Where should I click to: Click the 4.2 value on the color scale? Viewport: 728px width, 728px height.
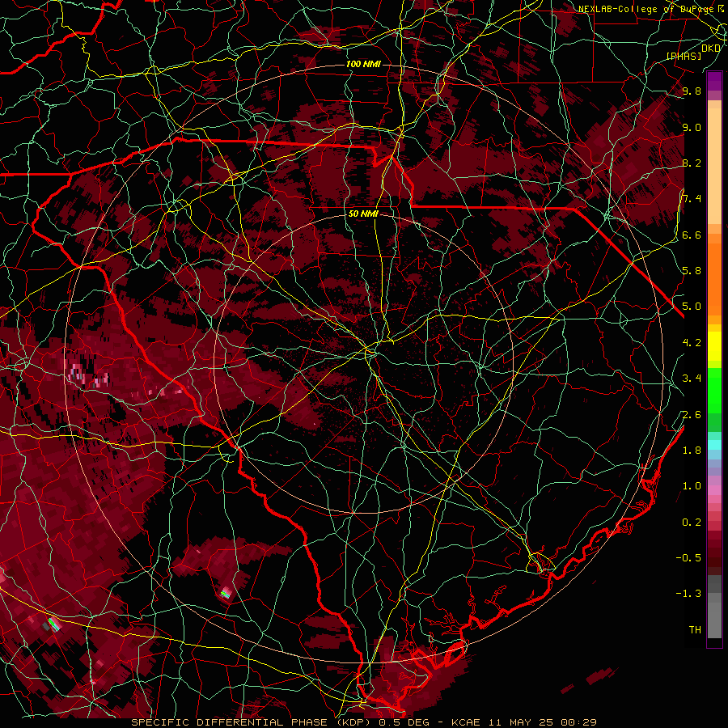tap(692, 343)
